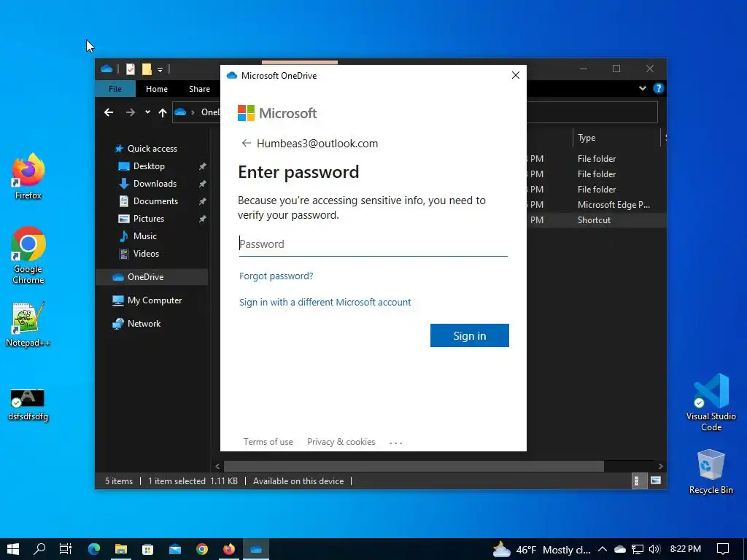Open the Windows Start menu
This screenshot has width=747, height=560.
coord(13,549)
